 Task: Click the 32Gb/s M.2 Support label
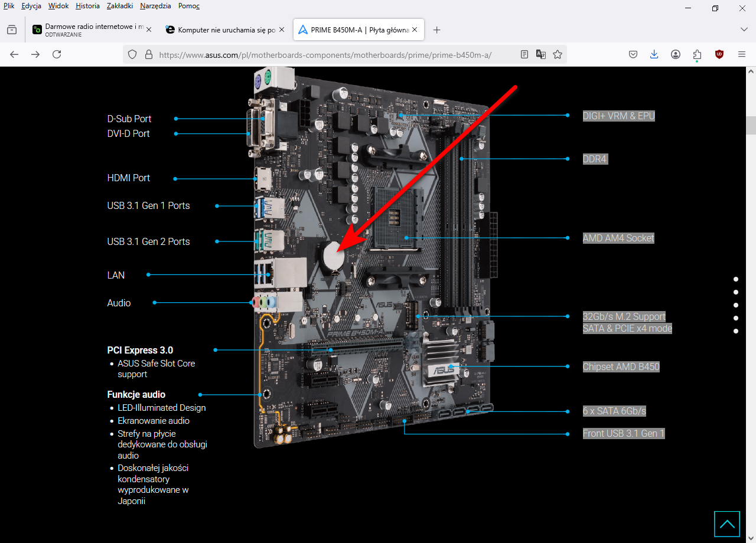624,316
